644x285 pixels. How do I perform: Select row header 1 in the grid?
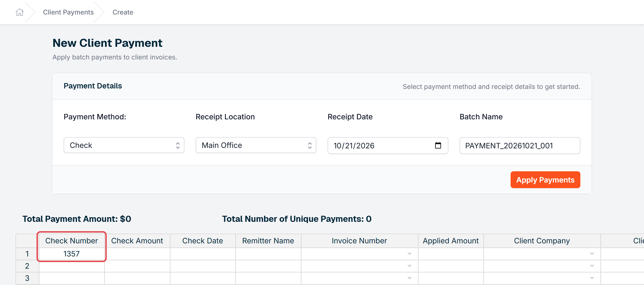coord(27,254)
